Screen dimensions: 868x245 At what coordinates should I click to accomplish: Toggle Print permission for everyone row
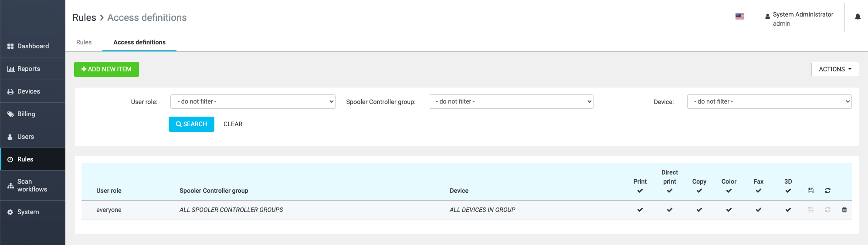tap(640, 210)
